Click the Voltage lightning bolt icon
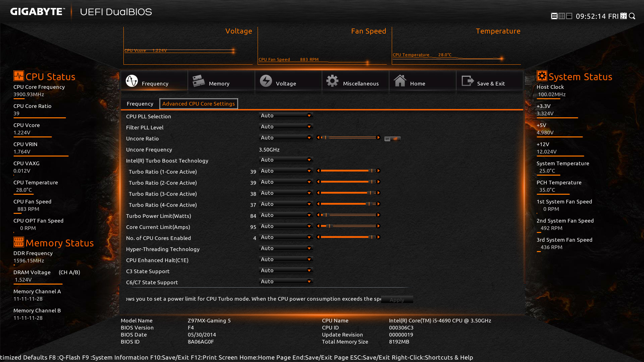The width and height of the screenshot is (644, 362). pos(266,81)
